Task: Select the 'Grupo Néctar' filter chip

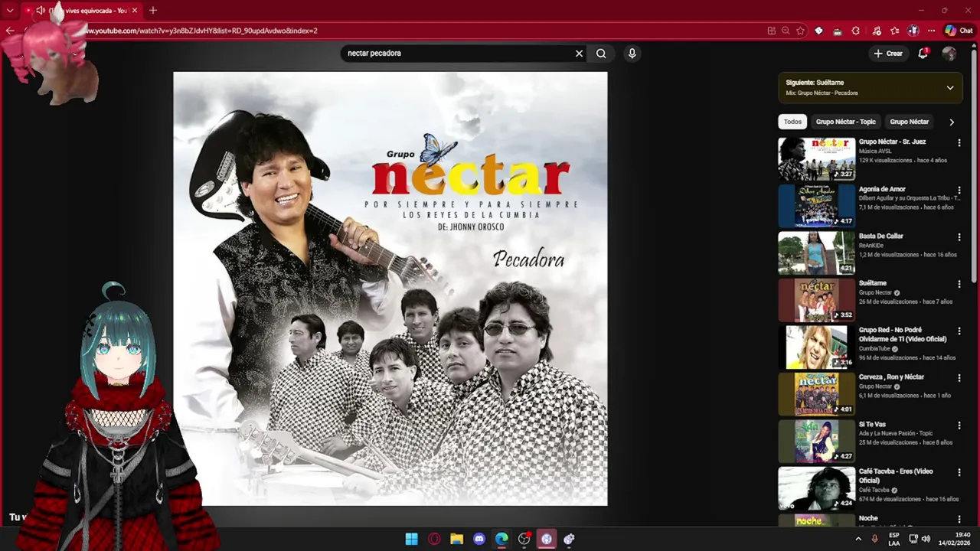Action: [x=909, y=122]
